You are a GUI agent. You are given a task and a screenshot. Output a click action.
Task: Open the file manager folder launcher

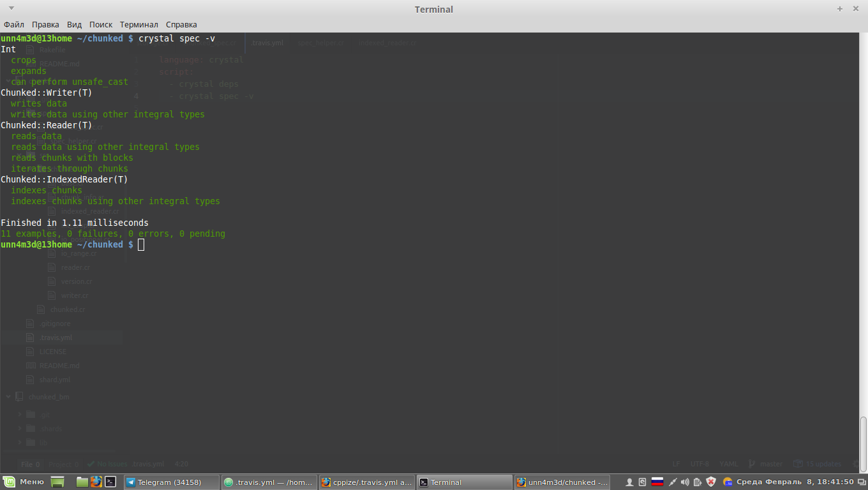pos(82,482)
